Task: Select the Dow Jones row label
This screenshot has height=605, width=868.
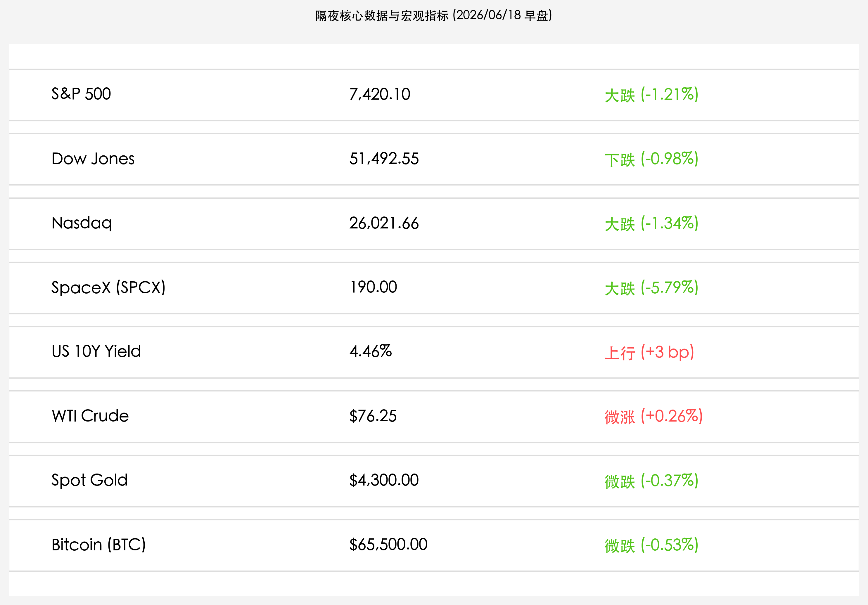Action: point(93,159)
